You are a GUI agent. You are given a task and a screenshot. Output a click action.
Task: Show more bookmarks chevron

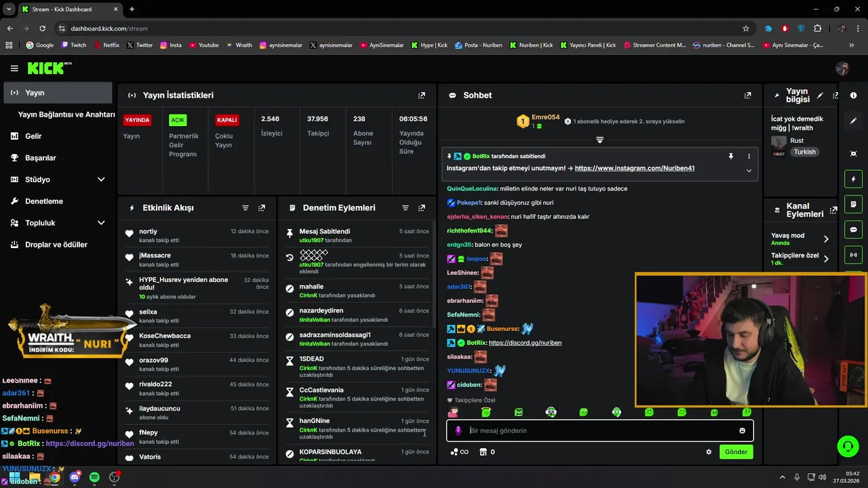851,45
